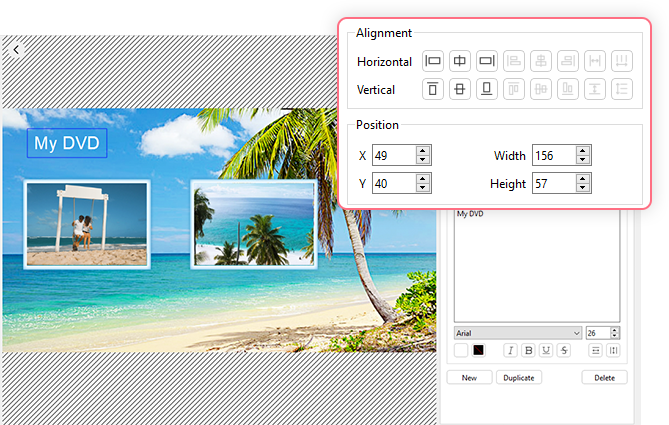Image resolution: width=669 pixels, height=425 pixels.
Task: Center object horizontally
Action: [460, 61]
